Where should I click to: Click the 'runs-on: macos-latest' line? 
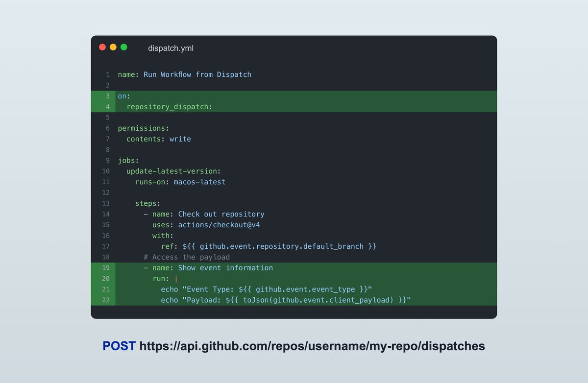click(x=180, y=182)
